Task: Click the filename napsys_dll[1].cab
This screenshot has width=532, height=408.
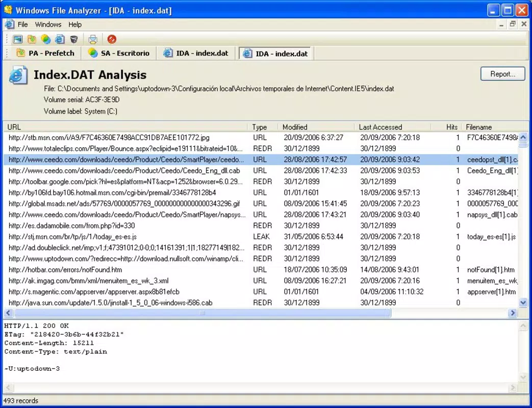Action: 492,215
